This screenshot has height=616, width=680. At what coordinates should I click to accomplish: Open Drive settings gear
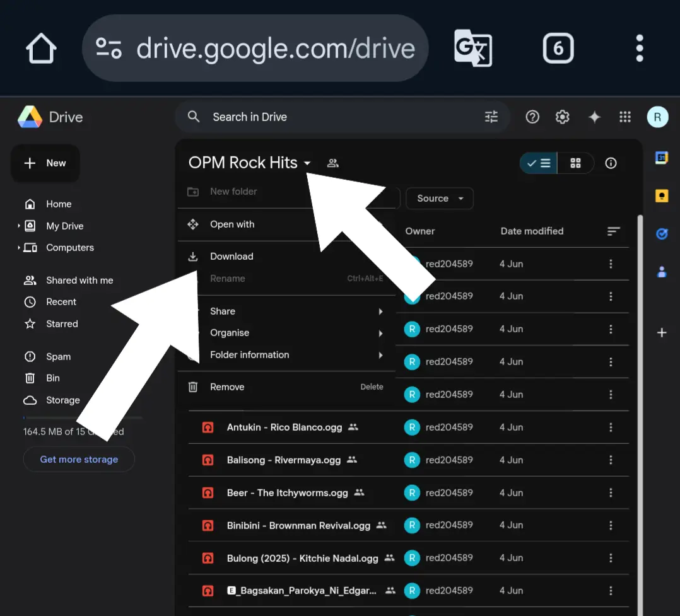pos(563,117)
